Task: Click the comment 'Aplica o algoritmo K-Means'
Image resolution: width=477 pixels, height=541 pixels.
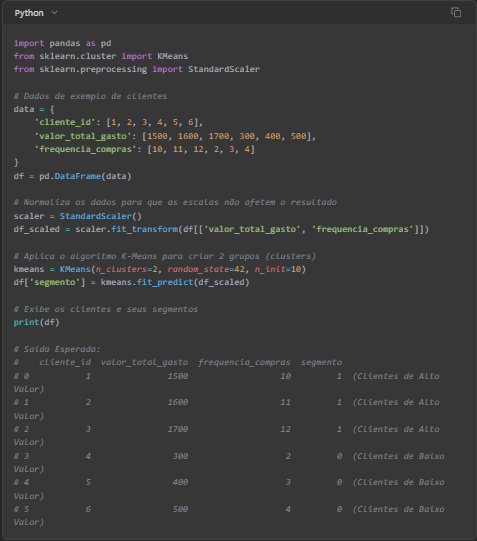Action: click(x=165, y=256)
